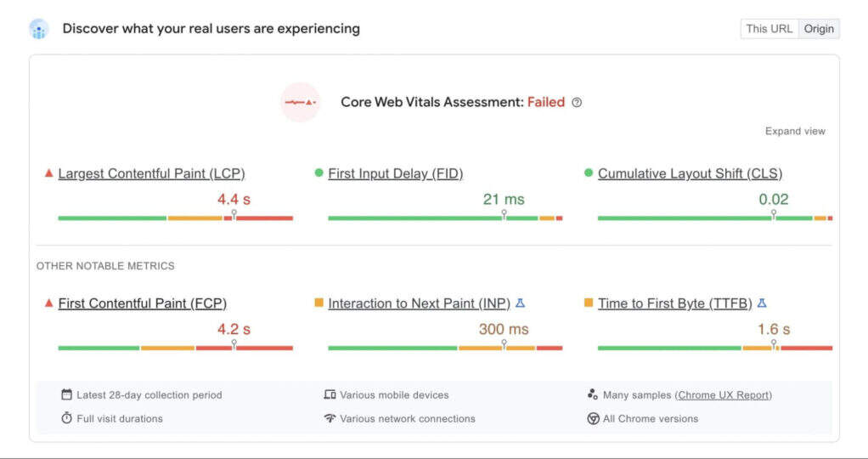868x459 pixels.
Task: Open First Input Delay (FID) link
Action: [395, 173]
